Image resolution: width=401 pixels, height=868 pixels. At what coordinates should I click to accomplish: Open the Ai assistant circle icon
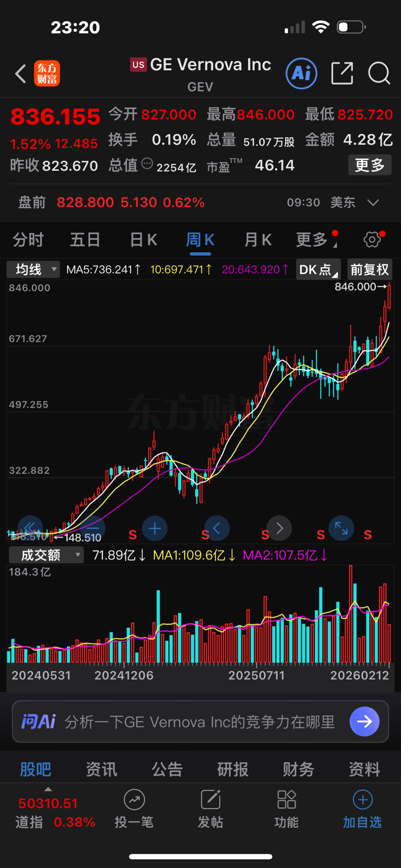pos(302,73)
